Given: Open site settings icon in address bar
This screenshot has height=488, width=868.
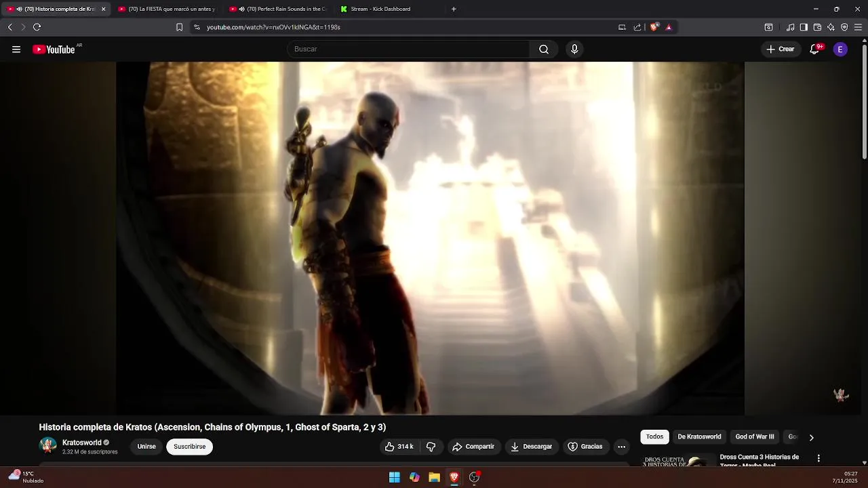Looking at the screenshot, I should point(197,27).
